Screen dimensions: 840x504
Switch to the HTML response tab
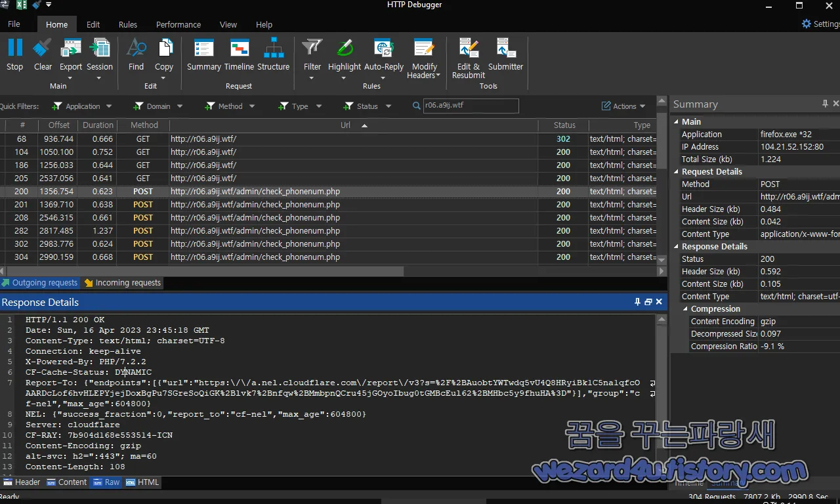(142, 482)
